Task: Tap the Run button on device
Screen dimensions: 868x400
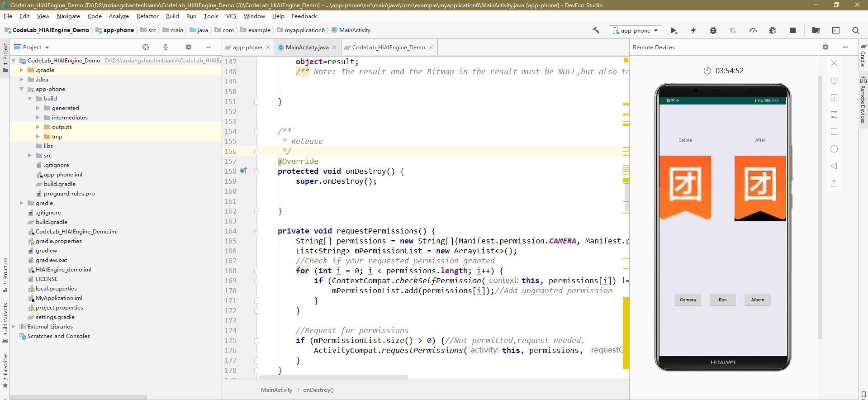Action: [722, 300]
